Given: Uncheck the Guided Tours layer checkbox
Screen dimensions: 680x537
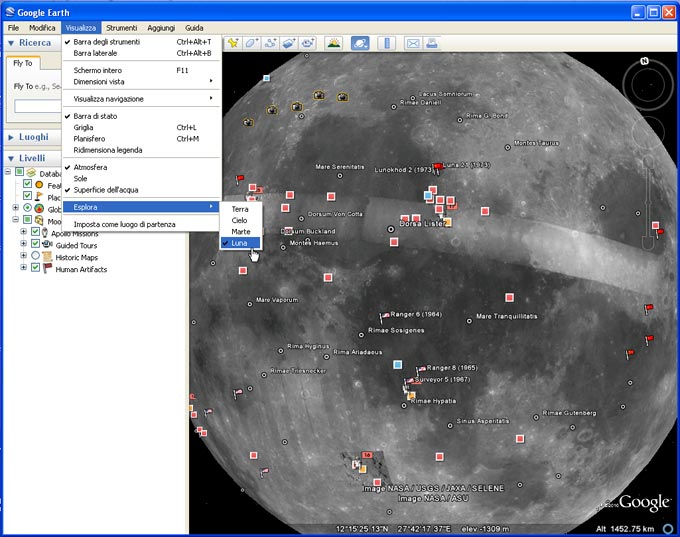Looking at the screenshot, I should coord(36,243).
